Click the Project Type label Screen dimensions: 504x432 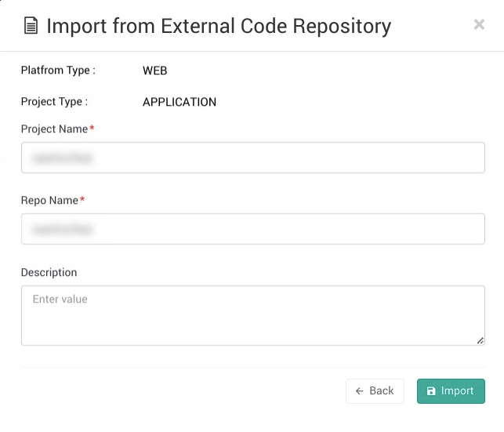coord(54,102)
